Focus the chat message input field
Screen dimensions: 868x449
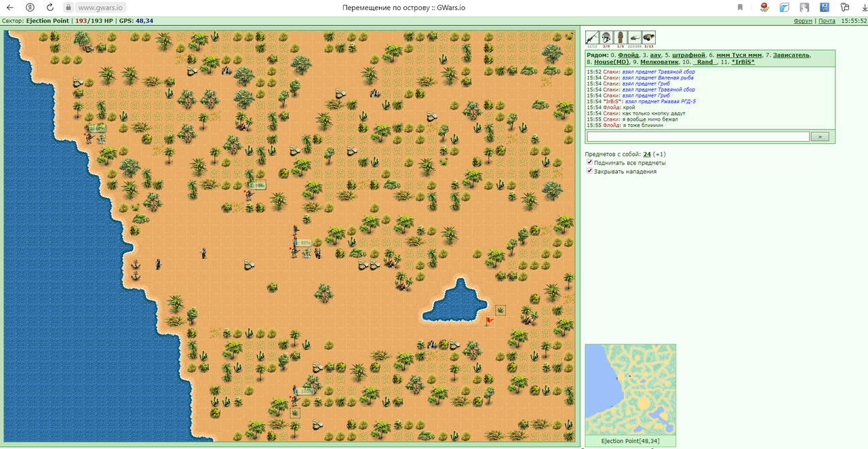point(698,136)
